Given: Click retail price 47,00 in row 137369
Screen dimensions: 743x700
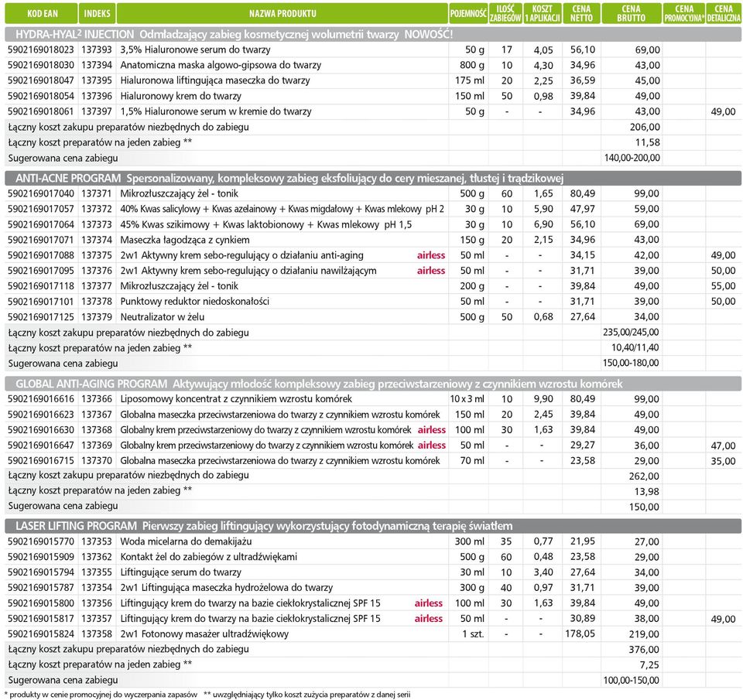Looking at the screenshot, I should pyautogui.click(x=723, y=446).
